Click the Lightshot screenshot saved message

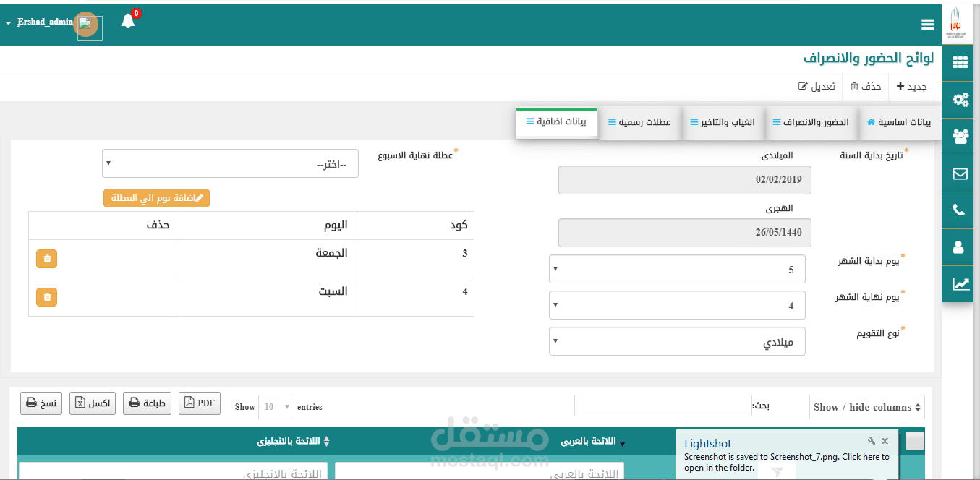click(787, 462)
